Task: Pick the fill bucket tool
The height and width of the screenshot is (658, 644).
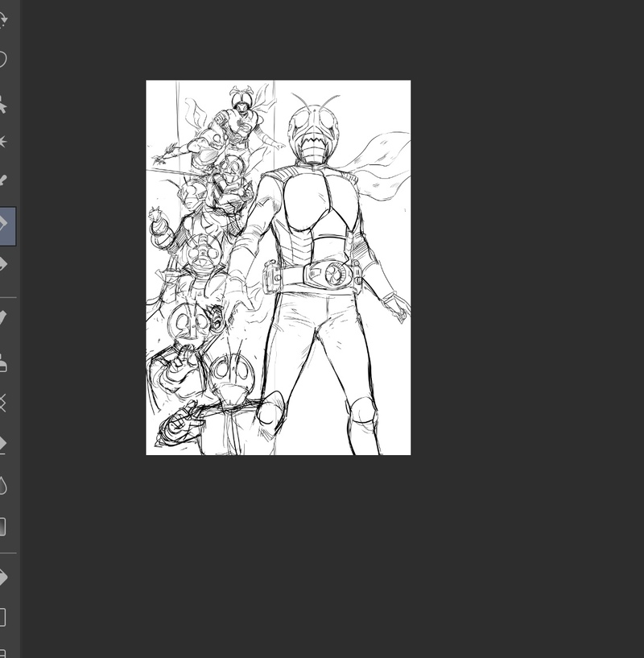Action: click(x=2, y=577)
